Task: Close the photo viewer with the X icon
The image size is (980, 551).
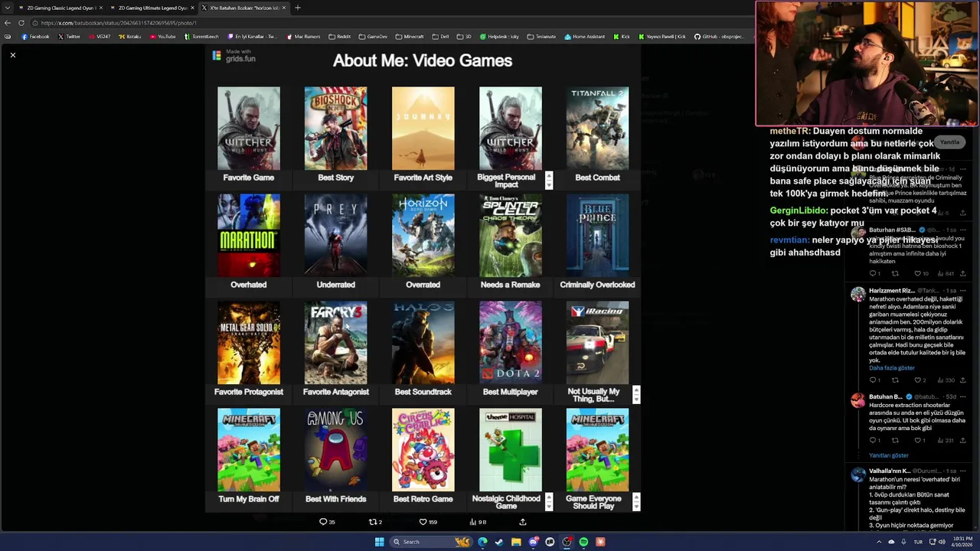Action: pos(13,55)
